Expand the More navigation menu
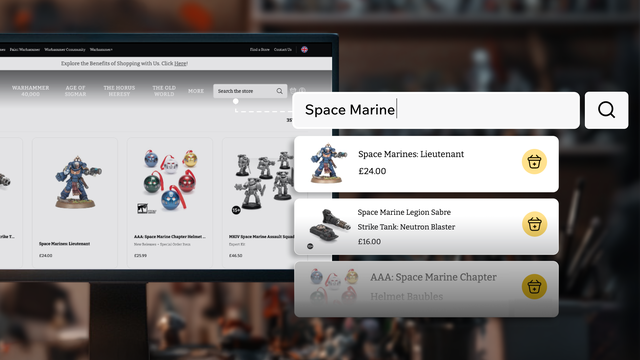Image resolution: width=640 pixels, height=360 pixels. (196, 91)
